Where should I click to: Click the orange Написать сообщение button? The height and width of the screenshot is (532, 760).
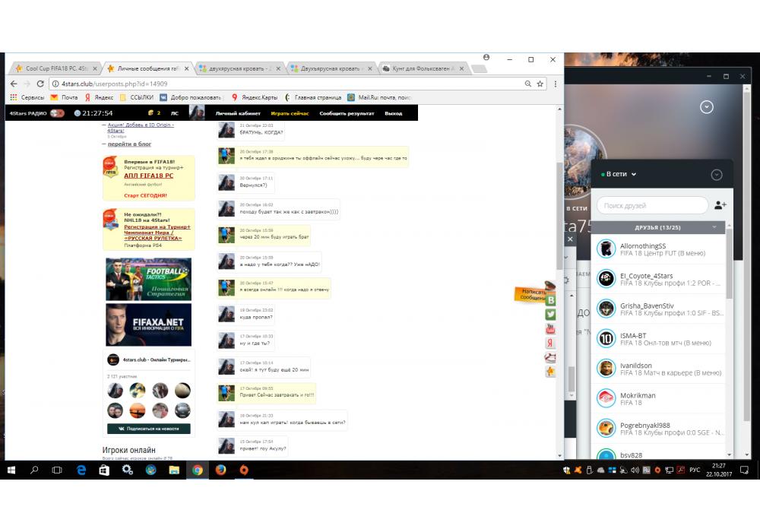tap(532, 294)
